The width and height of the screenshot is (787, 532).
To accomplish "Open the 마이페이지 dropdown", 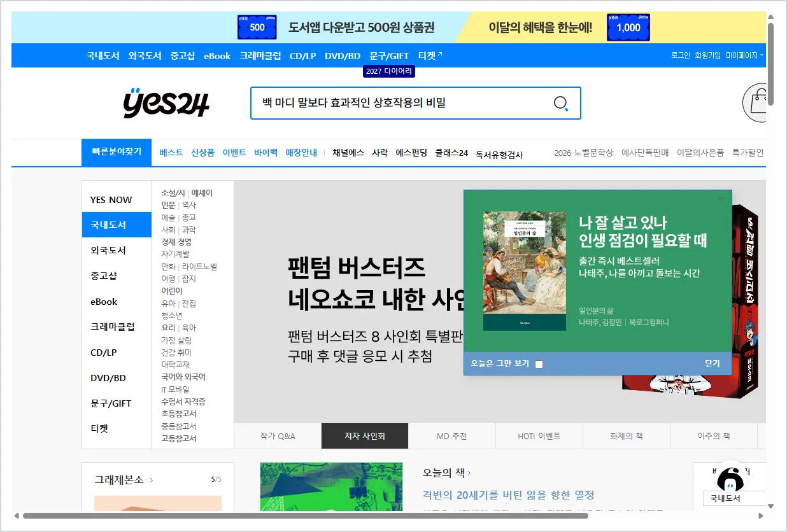I will point(745,55).
